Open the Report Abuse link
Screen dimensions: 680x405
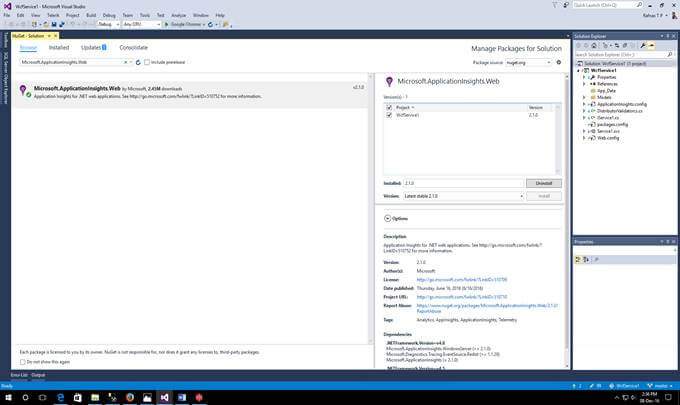[x=487, y=308]
